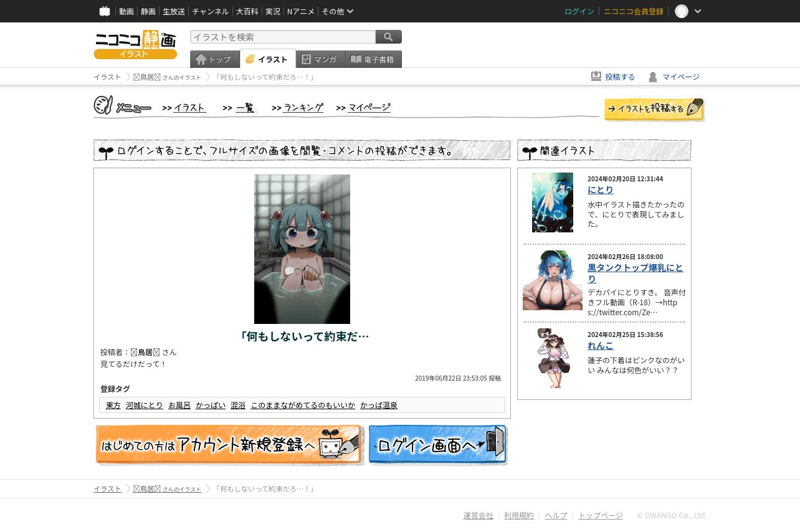
Task: Click the bottom 鳥居 さんのイラスト breadcrumb
Action: [167, 489]
